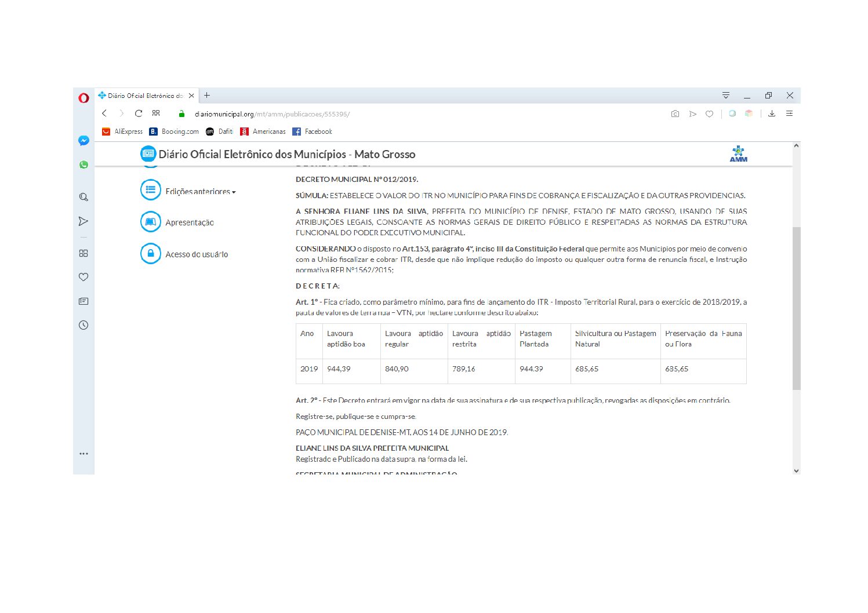Open WhatsApp in the Opera sidebar
Screen dimensions: 868x613
[83, 165]
